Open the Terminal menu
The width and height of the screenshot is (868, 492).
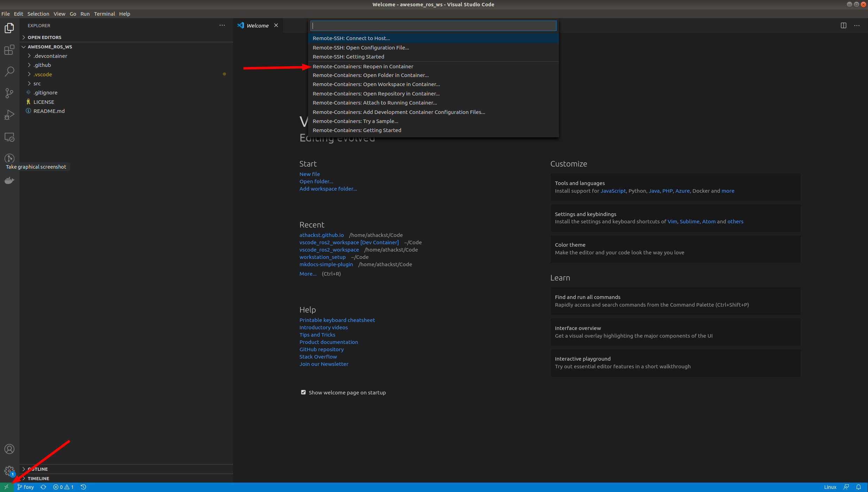point(104,14)
